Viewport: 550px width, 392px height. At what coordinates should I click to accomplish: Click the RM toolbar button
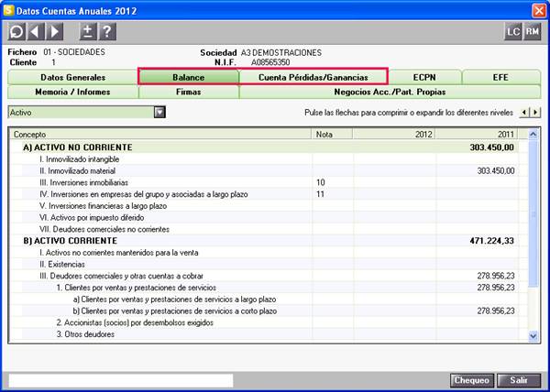[532, 32]
